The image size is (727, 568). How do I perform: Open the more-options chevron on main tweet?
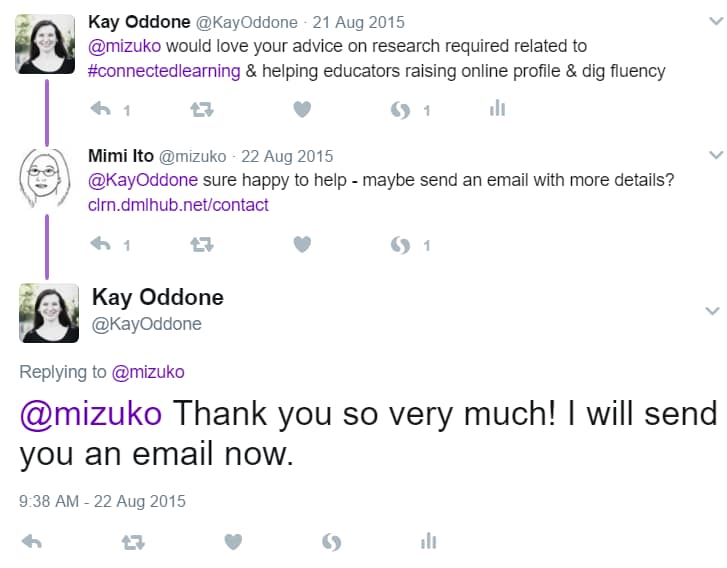coord(713,311)
